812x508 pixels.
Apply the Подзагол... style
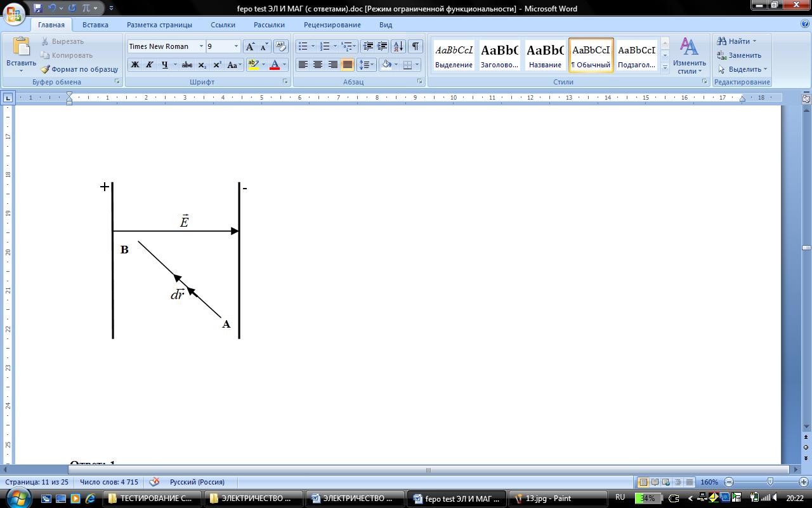click(x=636, y=55)
